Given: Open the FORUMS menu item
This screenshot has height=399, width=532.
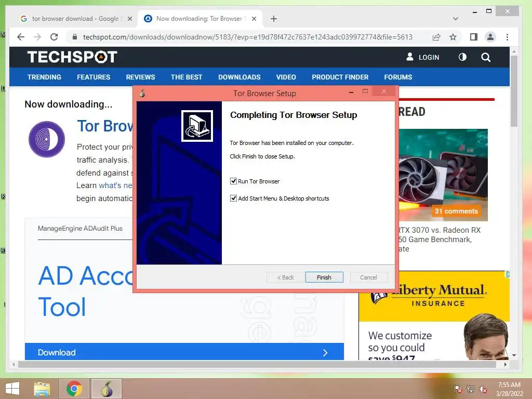Looking at the screenshot, I should (398, 77).
